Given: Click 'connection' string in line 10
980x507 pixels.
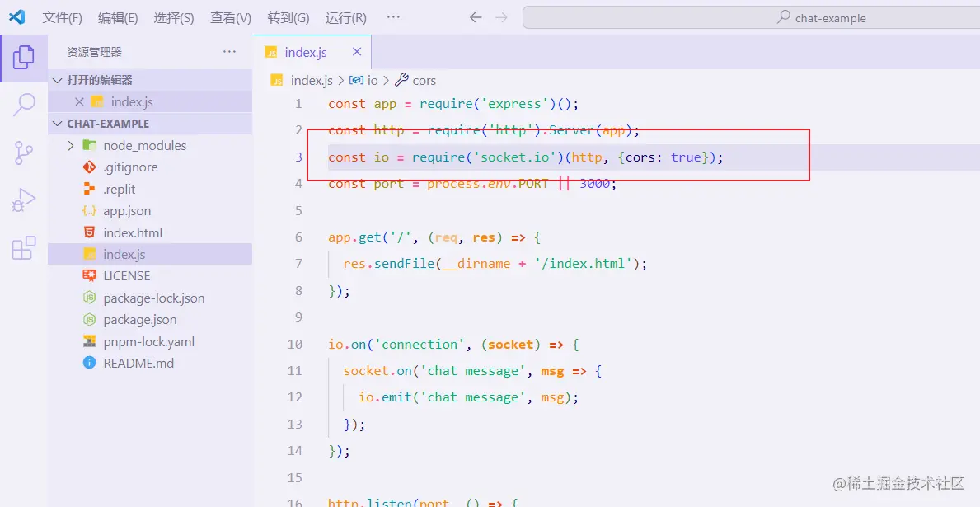Looking at the screenshot, I should click(420, 344).
